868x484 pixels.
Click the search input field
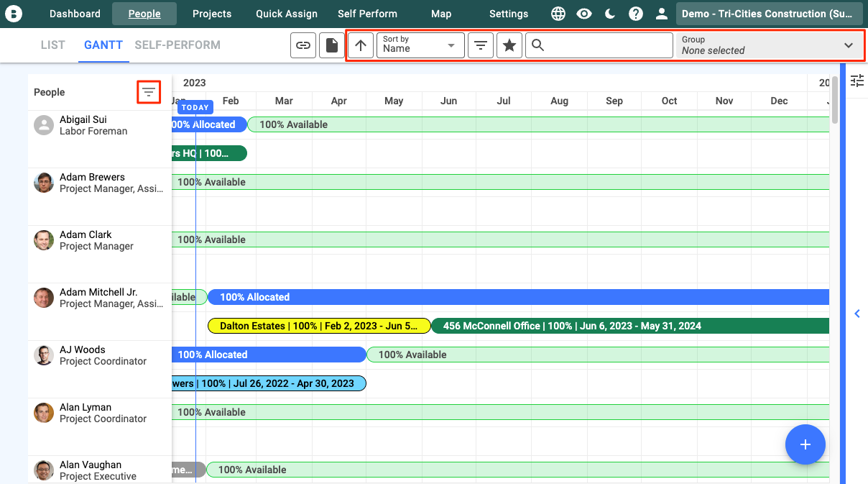coord(599,45)
